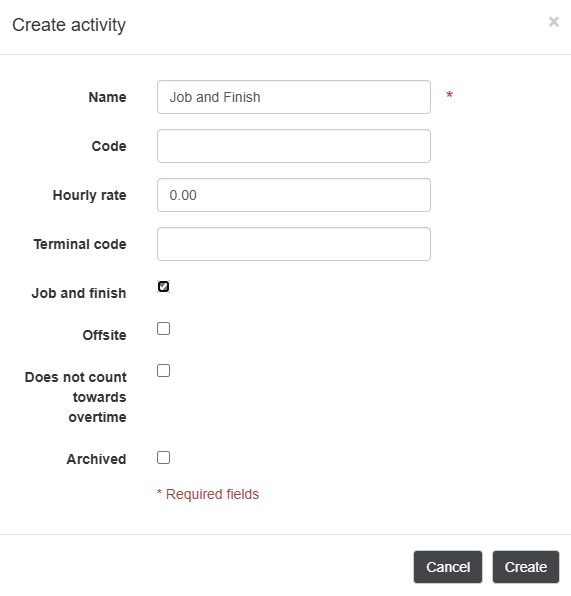
Task: Cancel the activity creation
Action: [x=448, y=567]
